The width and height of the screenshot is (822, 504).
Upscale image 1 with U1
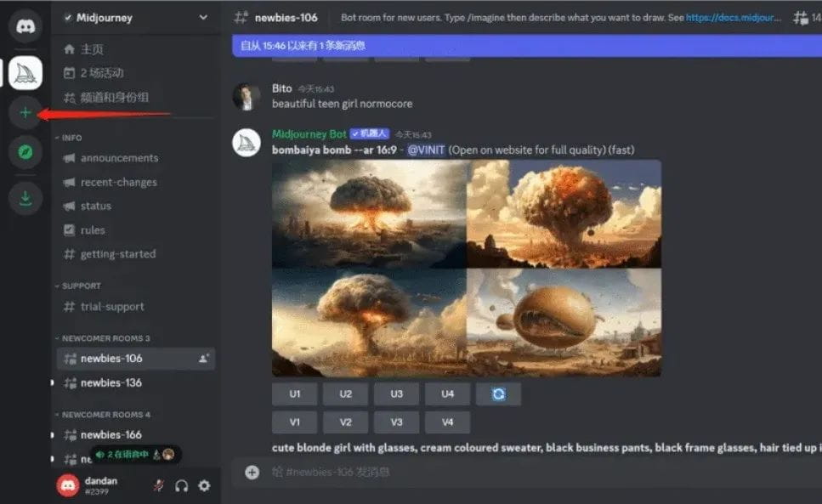(x=295, y=394)
